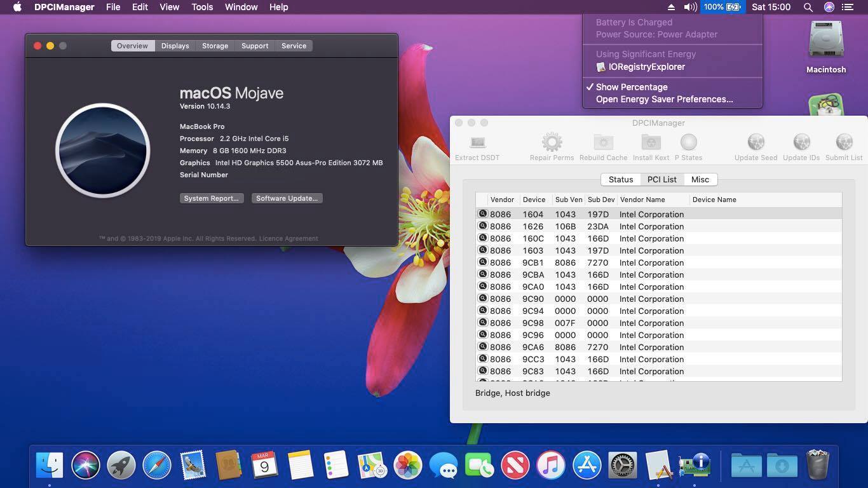
Task: Open the Tools menu
Action: pyautogui.click(x=202, y=7)
